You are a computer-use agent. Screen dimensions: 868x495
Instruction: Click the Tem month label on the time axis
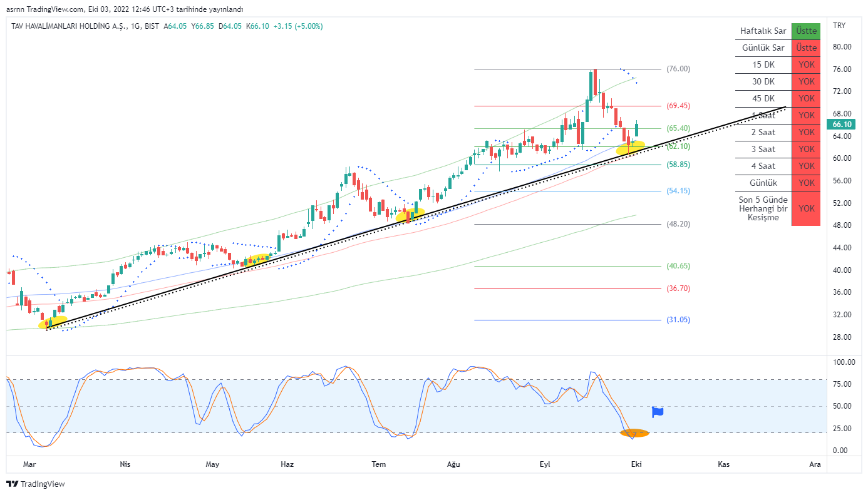click(379, 464)
